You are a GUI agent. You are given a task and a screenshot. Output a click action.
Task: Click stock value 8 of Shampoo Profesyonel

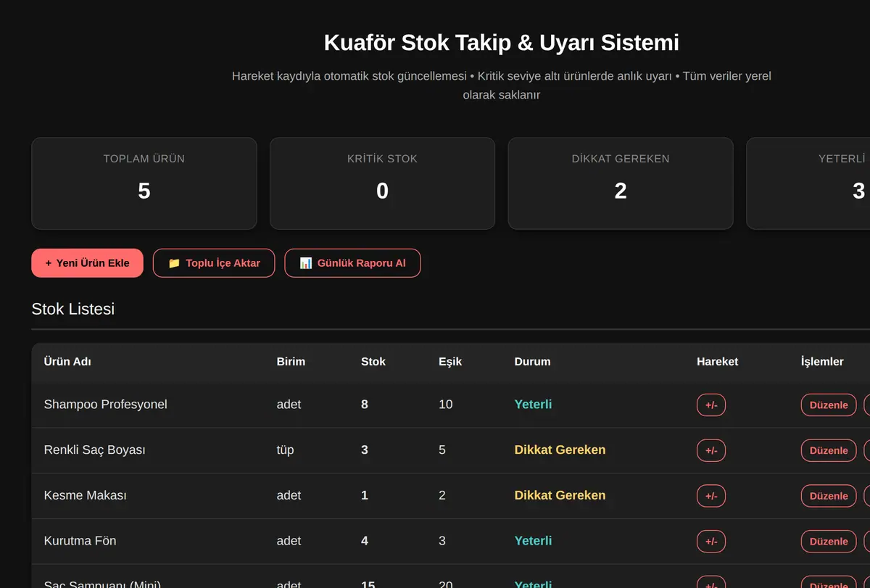(x=365, y=404)
